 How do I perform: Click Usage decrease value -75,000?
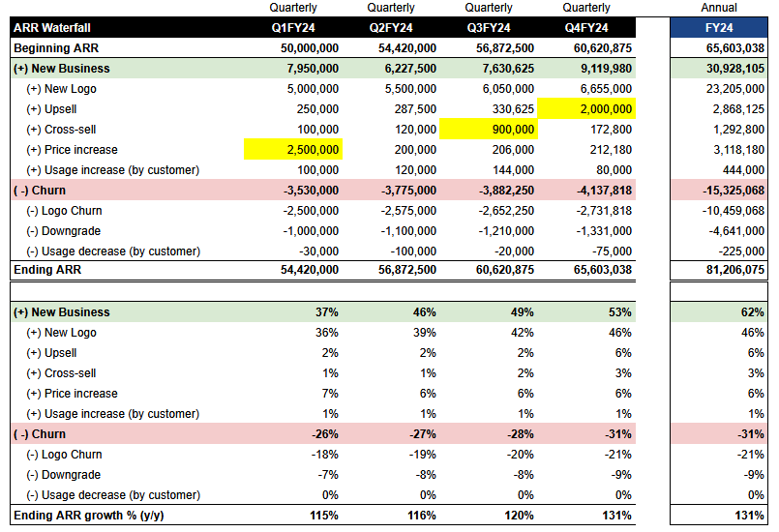pos(612,251)
